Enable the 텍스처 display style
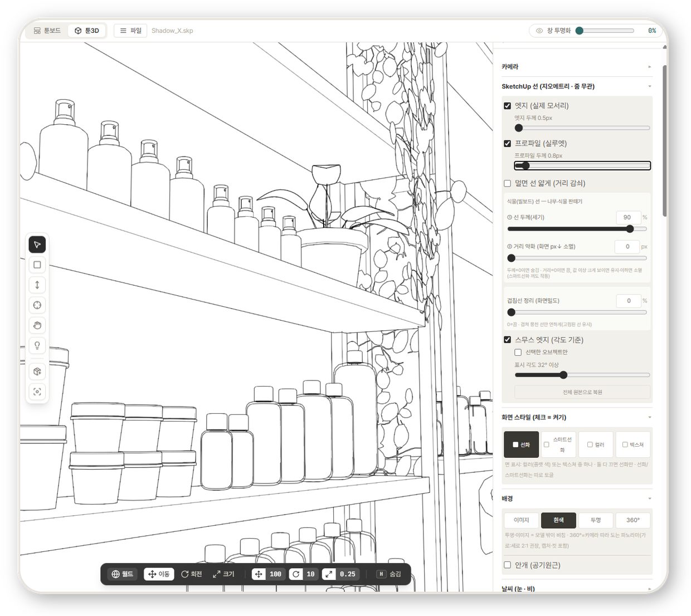 632,444
